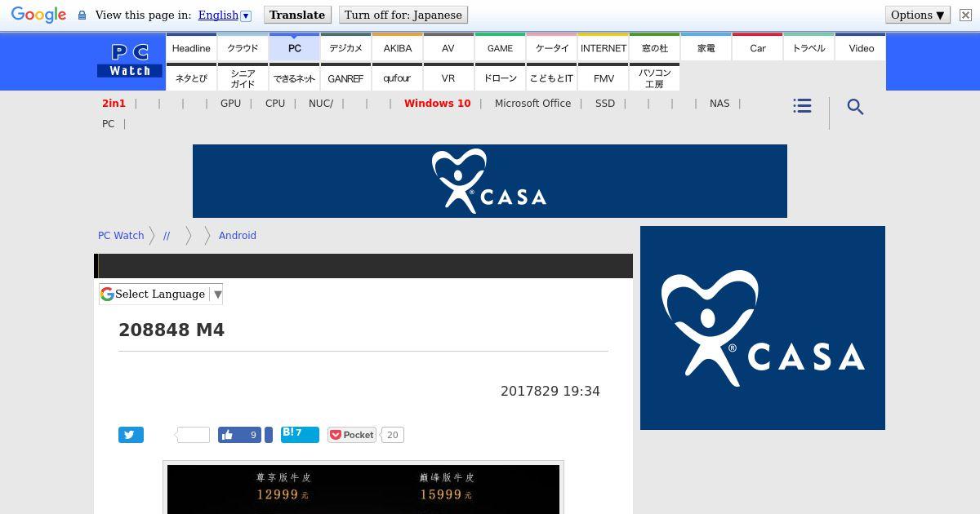Open the hamburger list menu icon

pyautogui.click(x=802, y=106)
